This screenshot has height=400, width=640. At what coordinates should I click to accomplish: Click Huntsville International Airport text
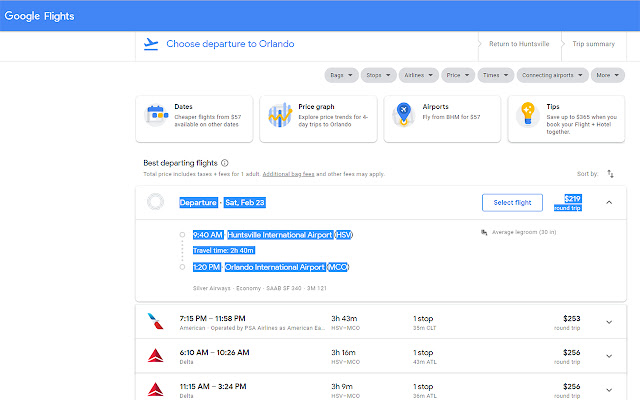tap(280, 235)
